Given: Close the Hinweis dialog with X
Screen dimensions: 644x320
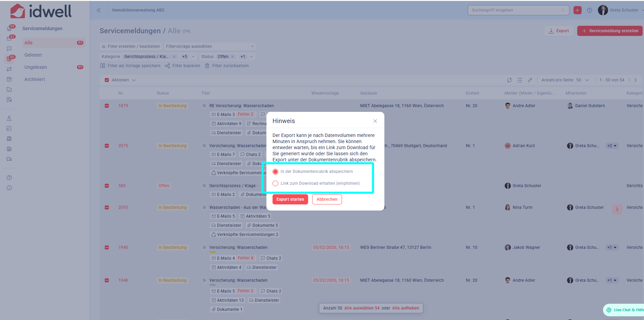Looking at the screenshot, I should click(375, 121).
